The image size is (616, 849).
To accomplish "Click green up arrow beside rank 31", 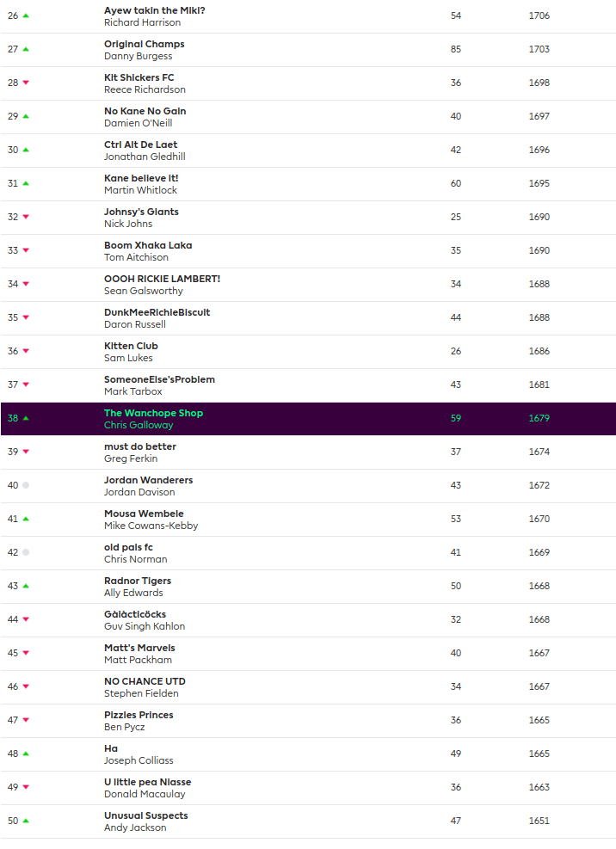I will coord(26,183).
